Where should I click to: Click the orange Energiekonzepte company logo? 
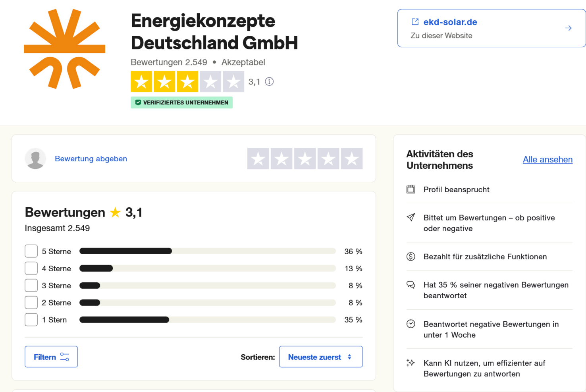tap(65, 49)
